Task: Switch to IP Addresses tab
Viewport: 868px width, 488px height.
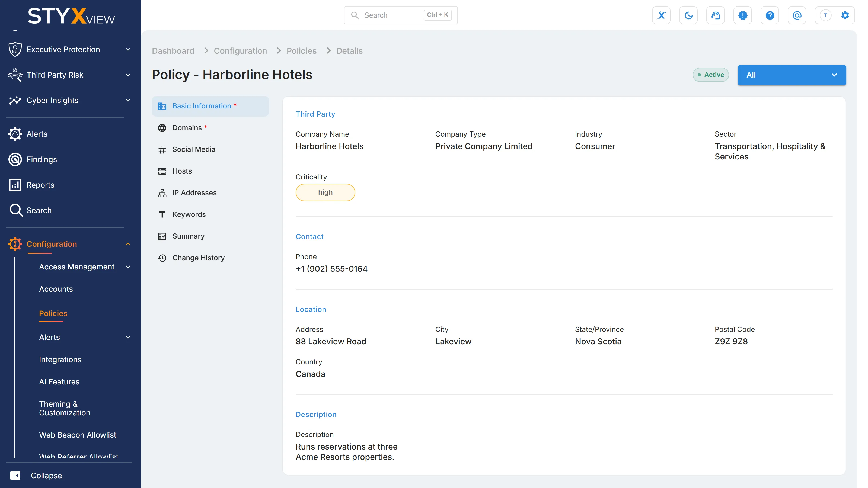Action: [210, 193]
